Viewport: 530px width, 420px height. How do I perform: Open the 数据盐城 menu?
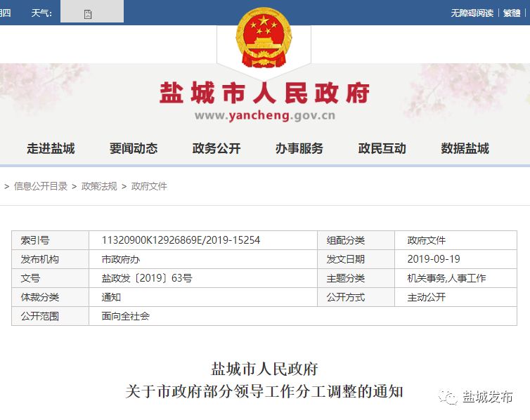(465, 148)
